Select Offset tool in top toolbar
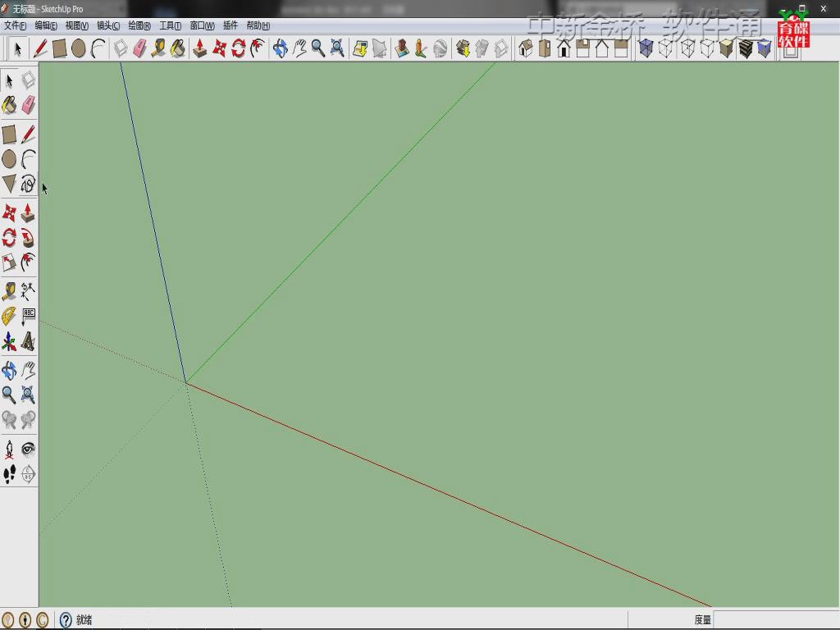The height and width of the screenshot is (630, 840). coord(258,48)
